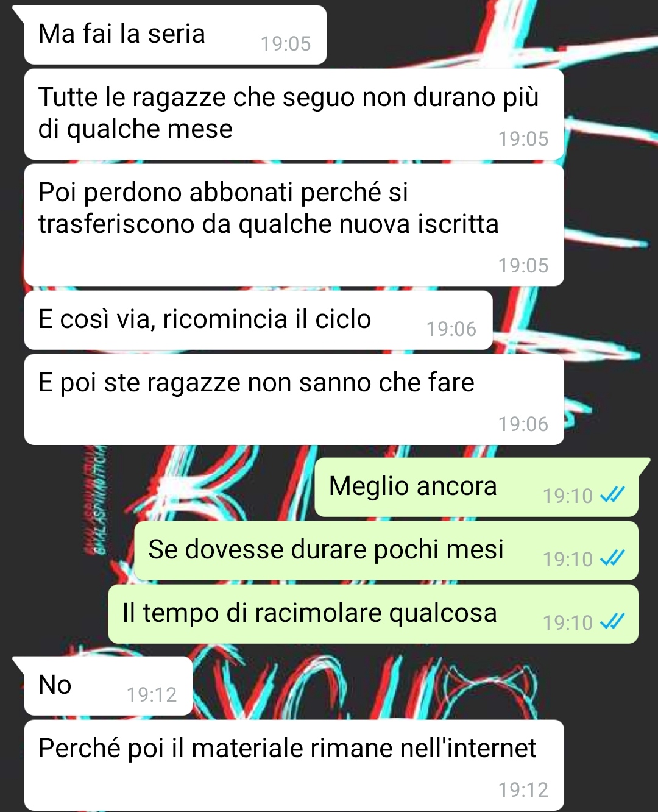Tap the 'Ma fai la seria' message
The width and height of the screenshot is (658, 812).
(175, 35)
